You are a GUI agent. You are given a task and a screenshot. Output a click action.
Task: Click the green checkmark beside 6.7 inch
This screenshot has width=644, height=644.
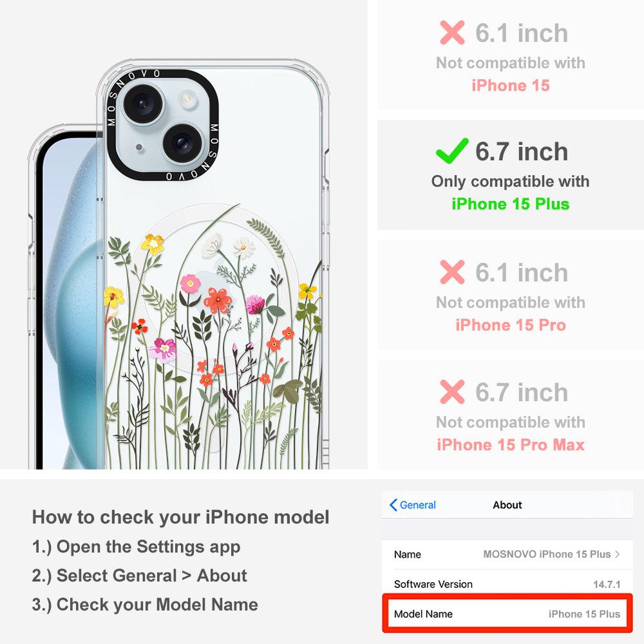[452, 151]
